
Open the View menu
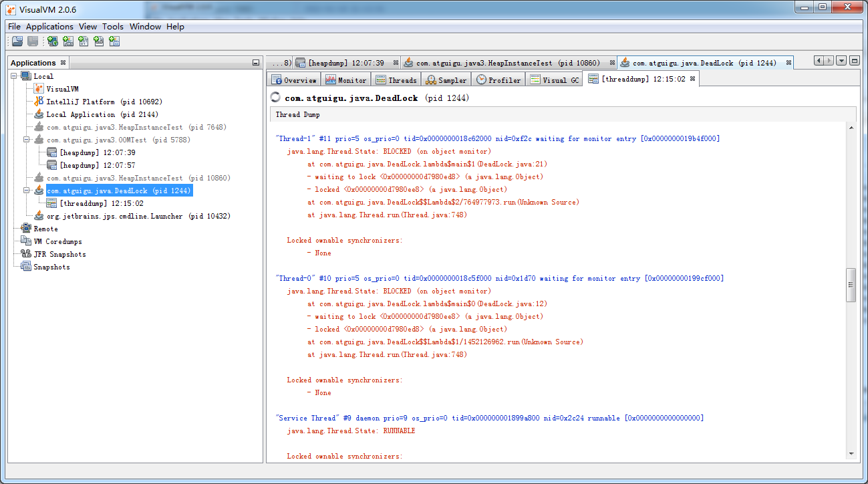[88, 27]
